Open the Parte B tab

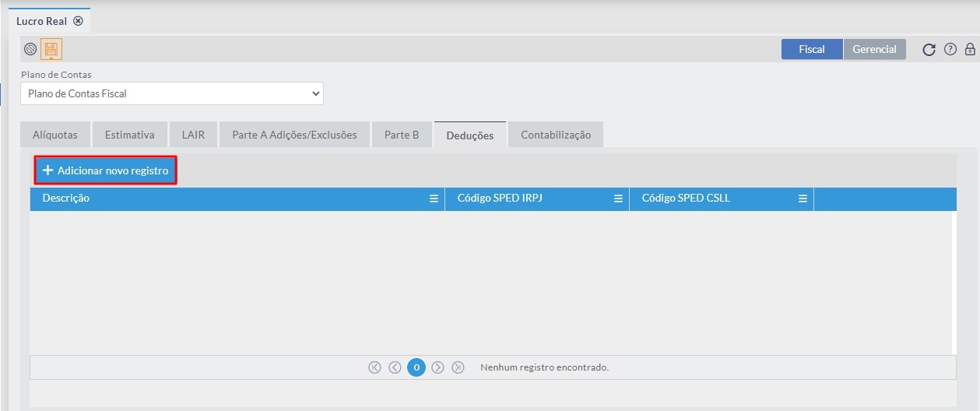(x=402, y=135)
